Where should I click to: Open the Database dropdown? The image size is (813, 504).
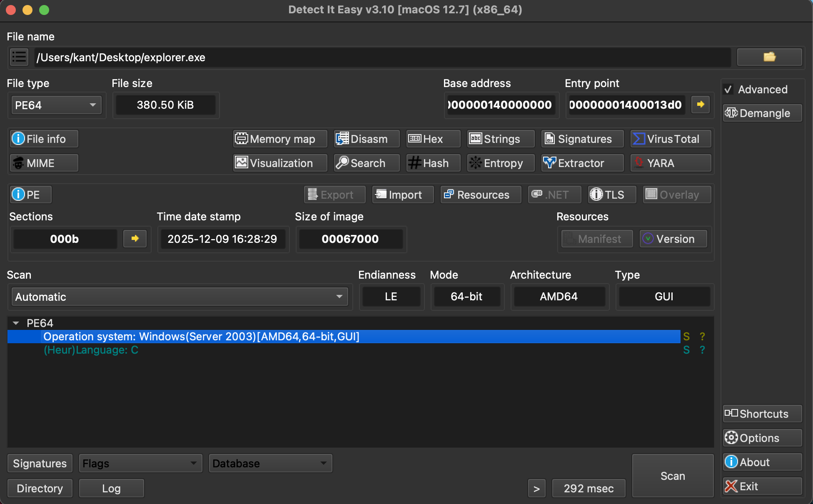(x=270, y=463)
